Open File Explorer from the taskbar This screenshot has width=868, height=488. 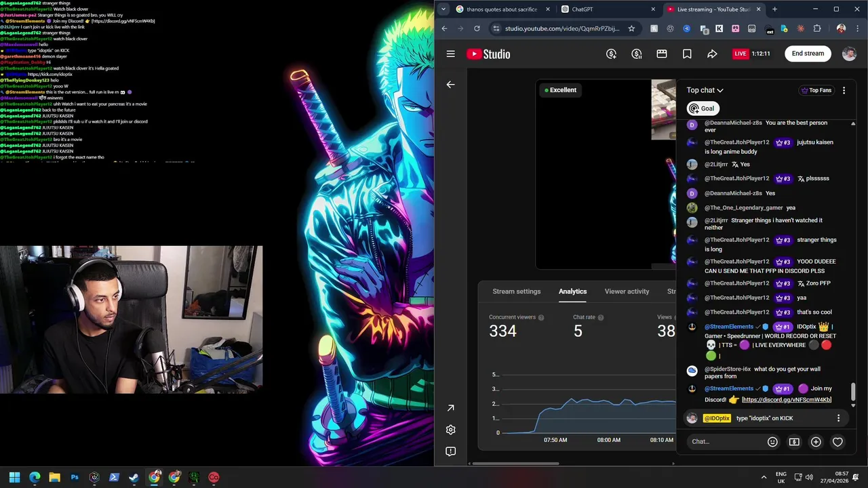point(54,477)
